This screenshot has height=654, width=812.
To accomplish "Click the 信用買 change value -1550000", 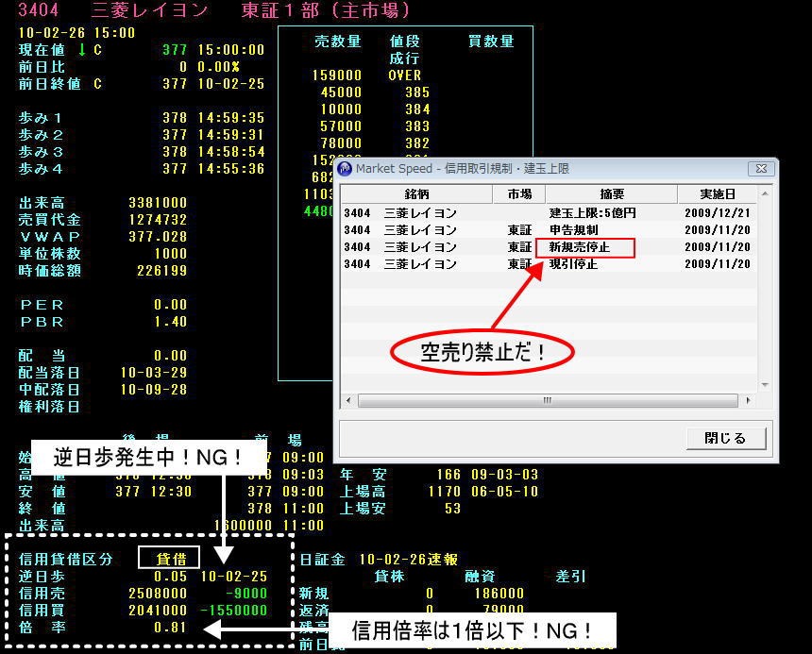I will coord(234,611).
